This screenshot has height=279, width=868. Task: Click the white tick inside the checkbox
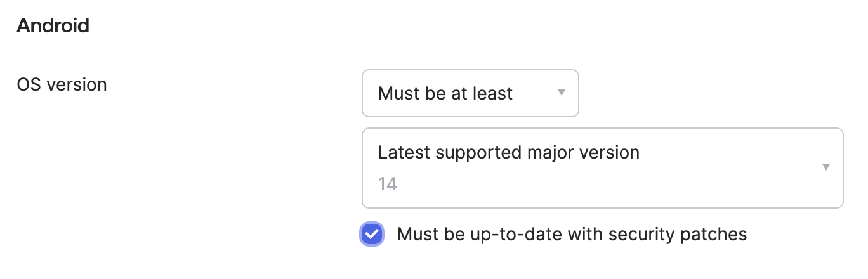pos(372,235)
